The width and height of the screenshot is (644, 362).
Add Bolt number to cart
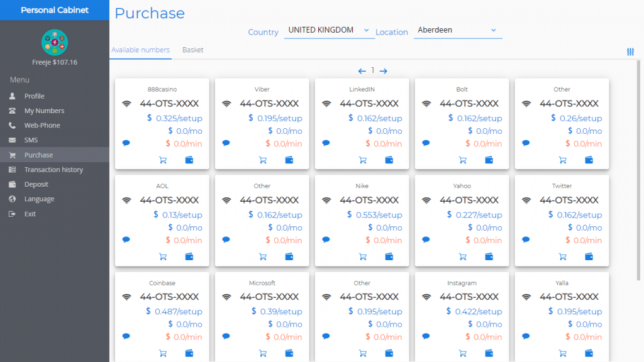(x=463, y=160)
